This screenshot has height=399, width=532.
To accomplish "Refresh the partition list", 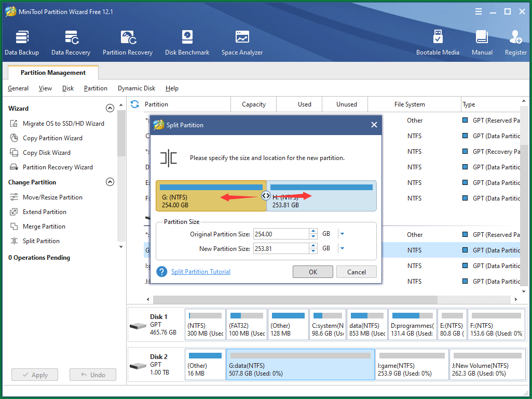I will [135, 104].
